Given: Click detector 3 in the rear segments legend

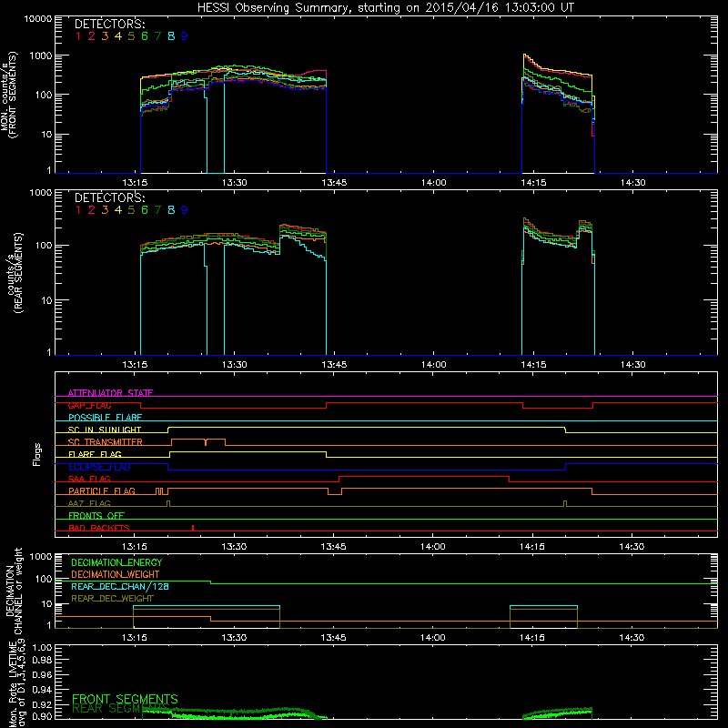Looking at the screenshot, I should point(105,210).
